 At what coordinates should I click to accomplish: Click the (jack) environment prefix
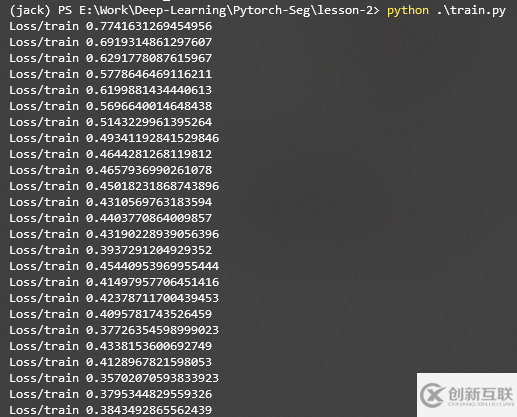30,11
